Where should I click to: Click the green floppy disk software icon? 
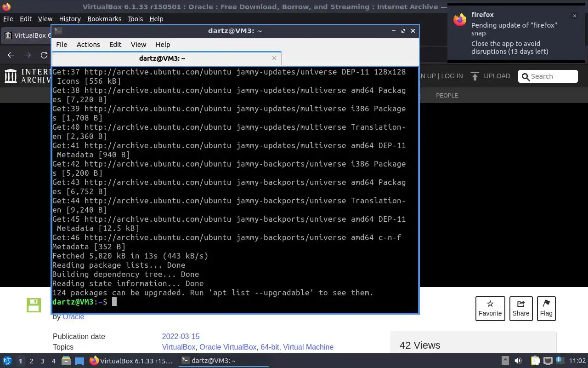click(x=34, y=305)
